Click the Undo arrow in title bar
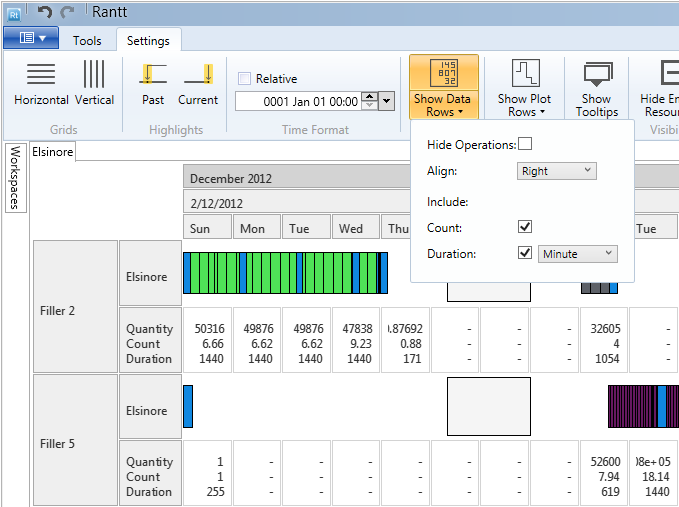This screenshot has height=507, width=679. point(44,12)
